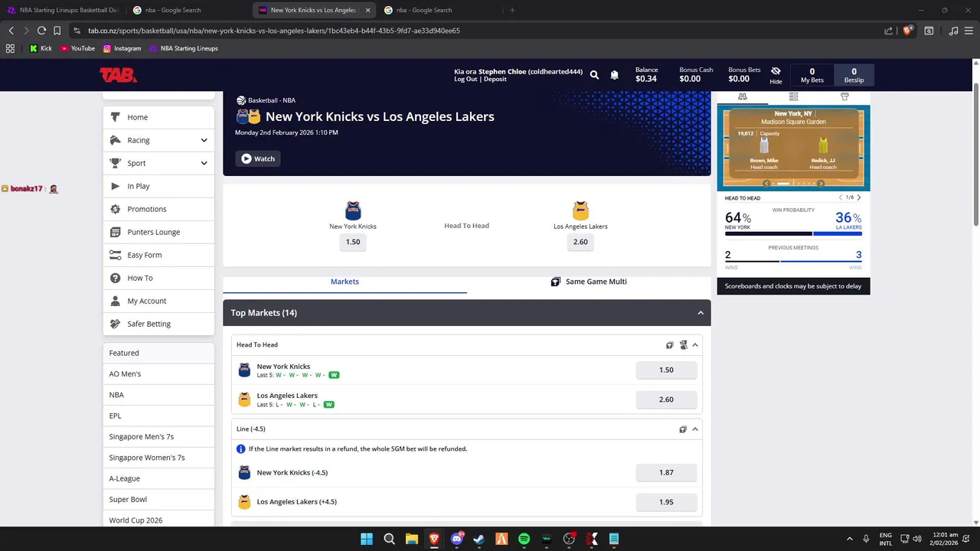Collapse the Top Markets (14) section

pos(701,313)
